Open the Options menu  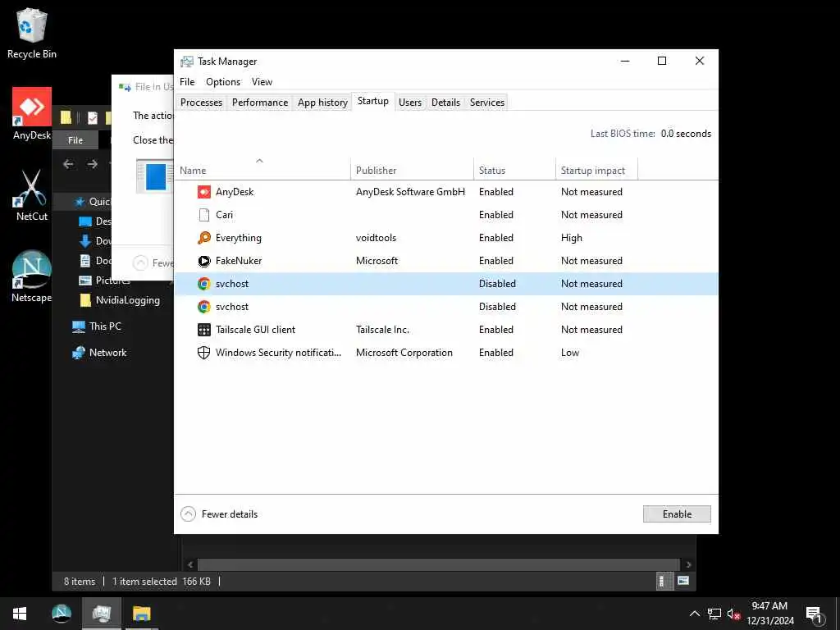pos(223,82)
